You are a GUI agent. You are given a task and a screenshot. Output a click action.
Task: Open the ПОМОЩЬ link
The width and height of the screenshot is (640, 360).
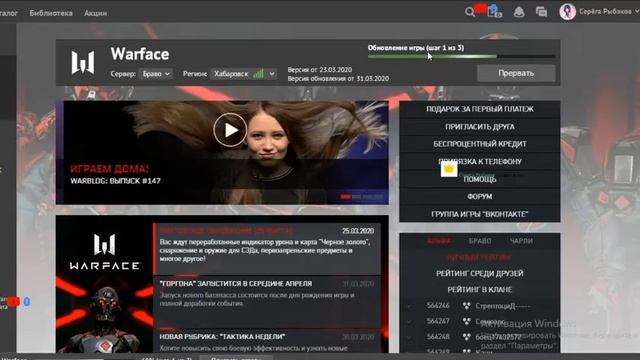pos(480,179)
